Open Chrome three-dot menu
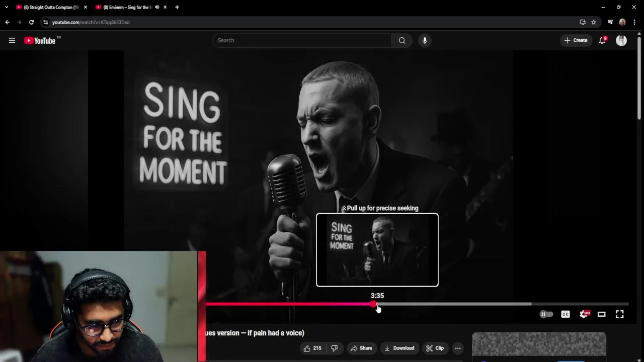 point(634,22)
